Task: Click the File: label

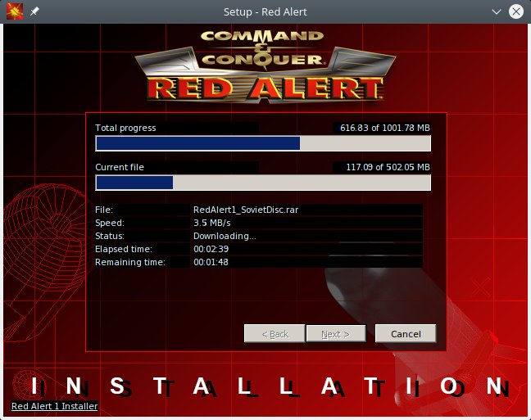Action: coord(104,210)
